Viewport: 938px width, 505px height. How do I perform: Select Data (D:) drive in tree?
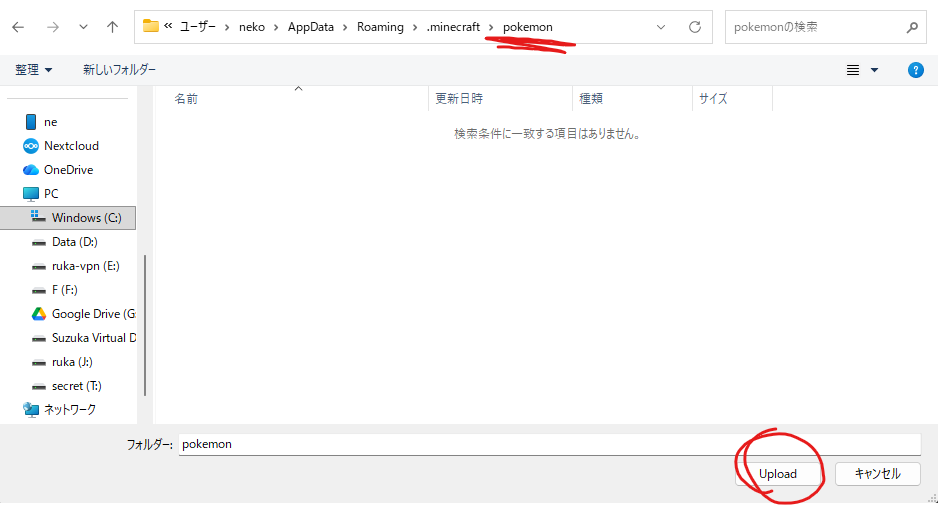pos(74,242)
